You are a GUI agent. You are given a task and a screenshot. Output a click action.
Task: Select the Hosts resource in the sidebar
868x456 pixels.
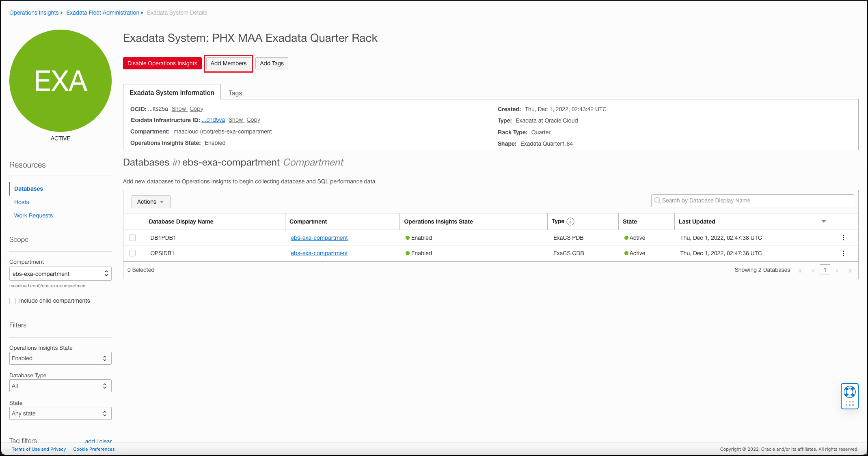point(22,202)
